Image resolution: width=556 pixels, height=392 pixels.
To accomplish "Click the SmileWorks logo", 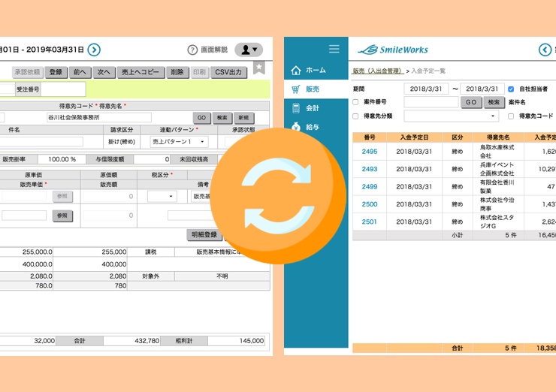I will click(x=393, y=50).
